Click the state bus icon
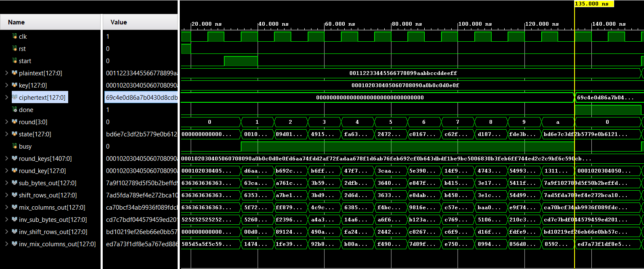Viewport: 644px width, 269px height. 15,134
